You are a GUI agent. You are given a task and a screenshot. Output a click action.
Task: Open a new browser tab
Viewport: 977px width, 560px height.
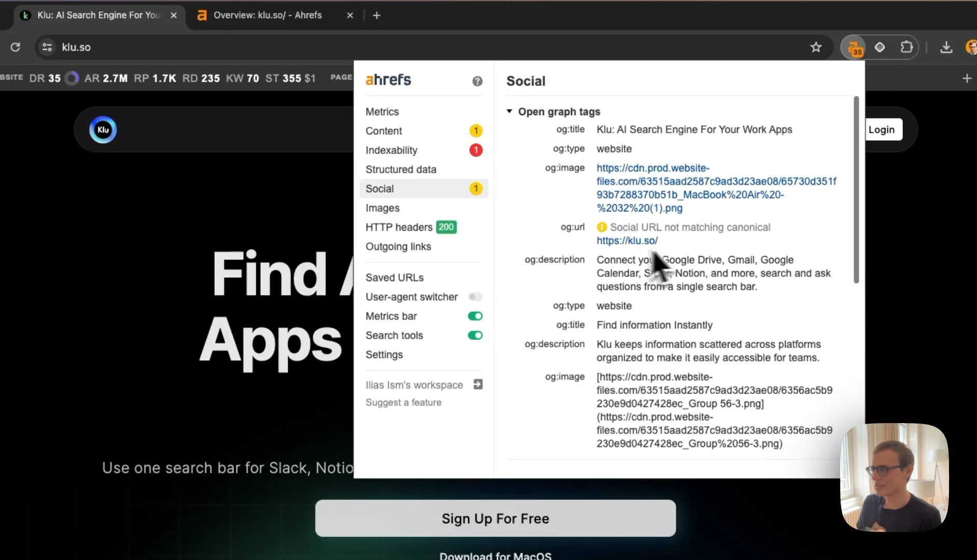click(x=376, y=15)
